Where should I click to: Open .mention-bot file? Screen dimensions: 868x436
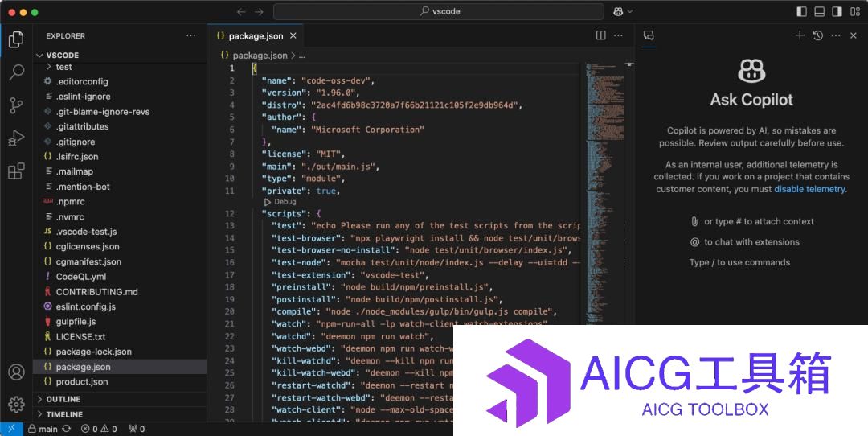[x=120, y=187]
